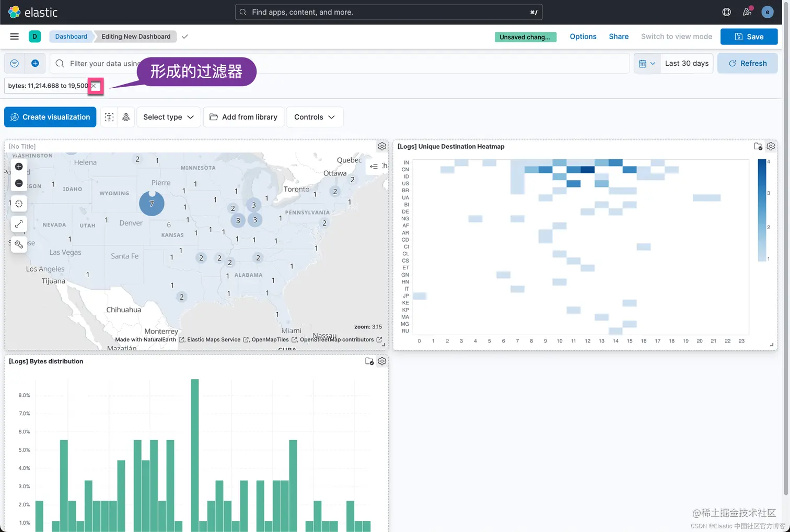The height and width of the screenshot is (532, 790).
Task: Click the JP heatmap cell at hour 0
Action: pyautogui.click(x=420, y=296)
